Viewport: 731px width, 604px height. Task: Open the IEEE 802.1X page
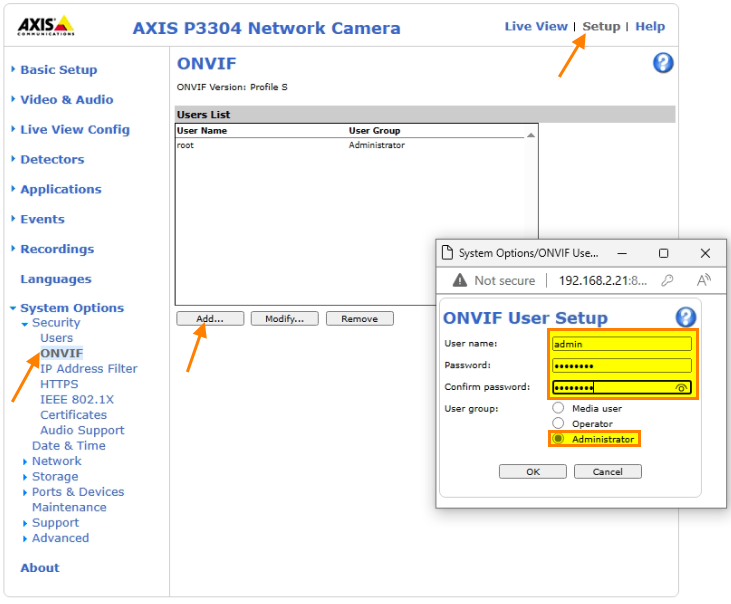click(x=77, y=399)
